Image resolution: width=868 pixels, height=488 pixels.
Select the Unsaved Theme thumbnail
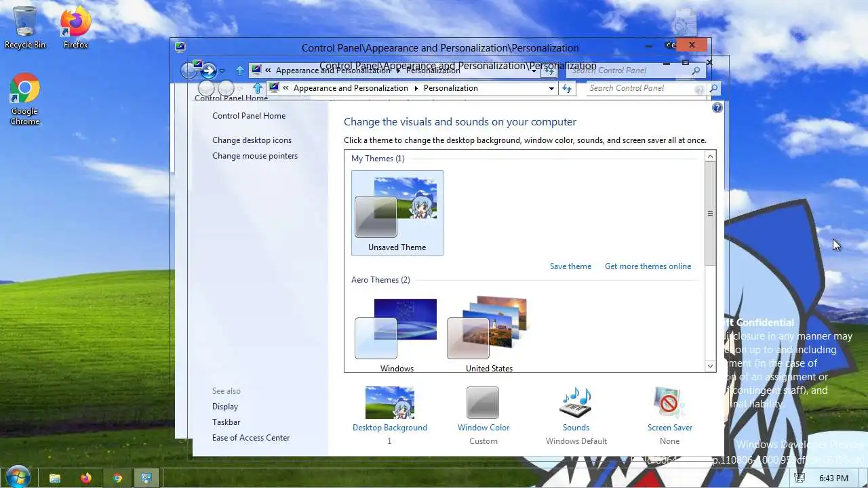click(397, 213)
